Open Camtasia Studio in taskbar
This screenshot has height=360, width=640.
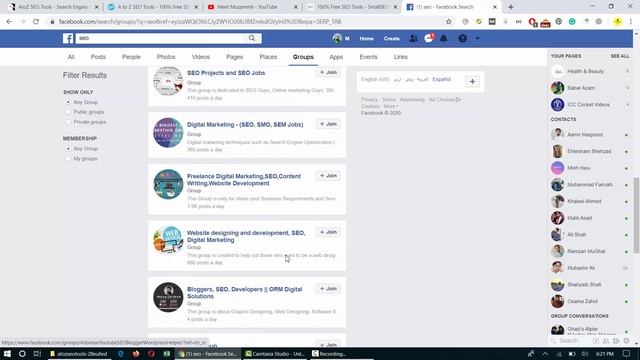[275, 354]
